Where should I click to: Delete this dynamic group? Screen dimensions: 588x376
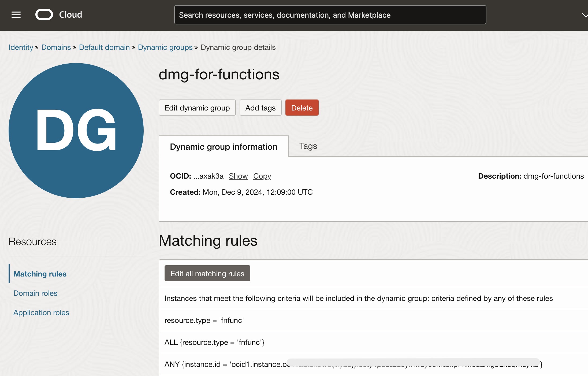pyautogui.click(x=302, y=108)
